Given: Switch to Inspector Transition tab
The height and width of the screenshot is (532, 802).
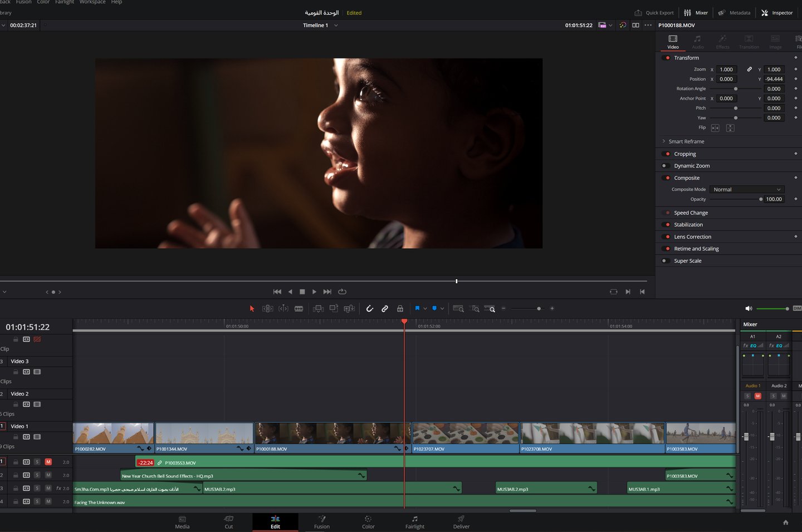Looking at the screenshot, I should [749, 42].
